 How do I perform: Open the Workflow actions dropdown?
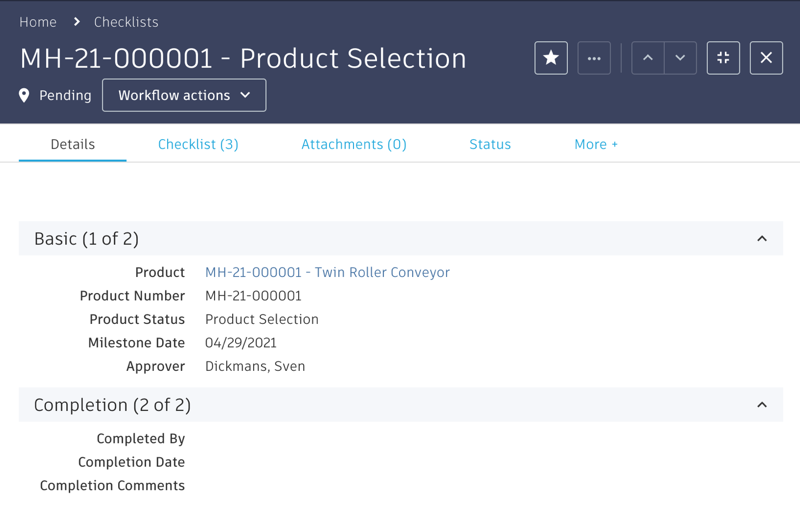(x=184, y=95)
